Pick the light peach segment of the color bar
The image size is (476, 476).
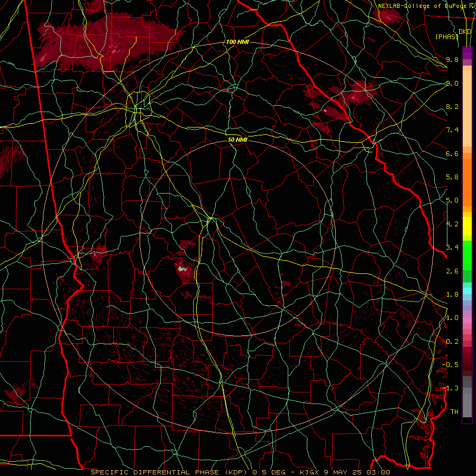click(467, 108)
